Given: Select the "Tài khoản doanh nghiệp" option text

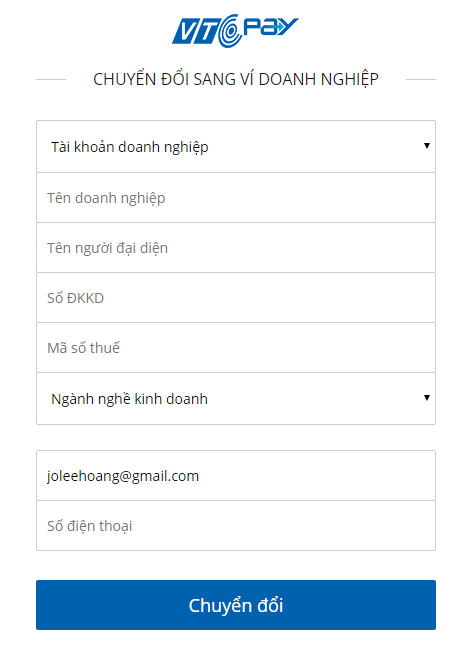Looking at the screenshot, I should (x=129, y=147).
